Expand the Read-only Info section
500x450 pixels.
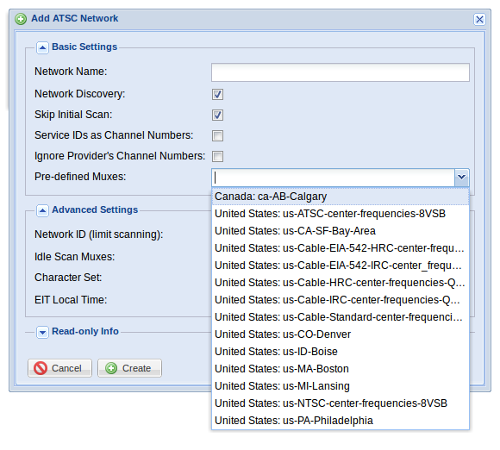(x=42, y=332)
